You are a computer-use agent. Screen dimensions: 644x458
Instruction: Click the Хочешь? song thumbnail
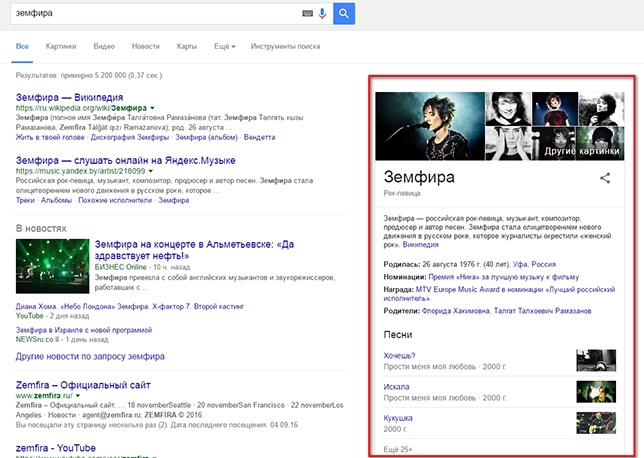(x=595, y=360)
